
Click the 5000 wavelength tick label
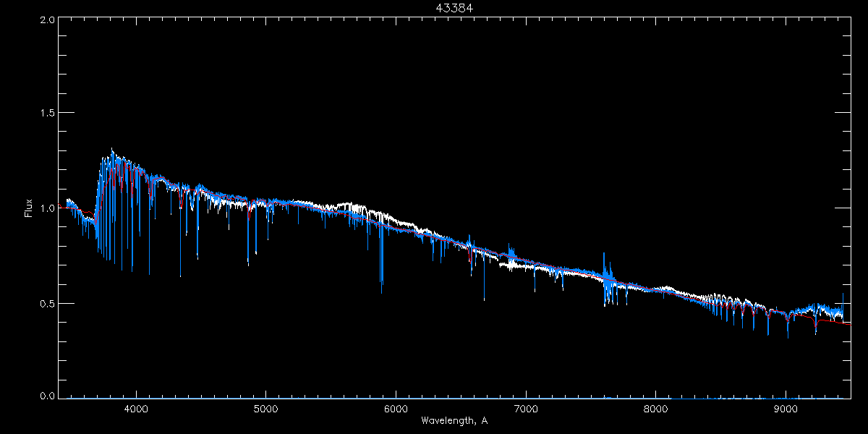tap(266, 409)
